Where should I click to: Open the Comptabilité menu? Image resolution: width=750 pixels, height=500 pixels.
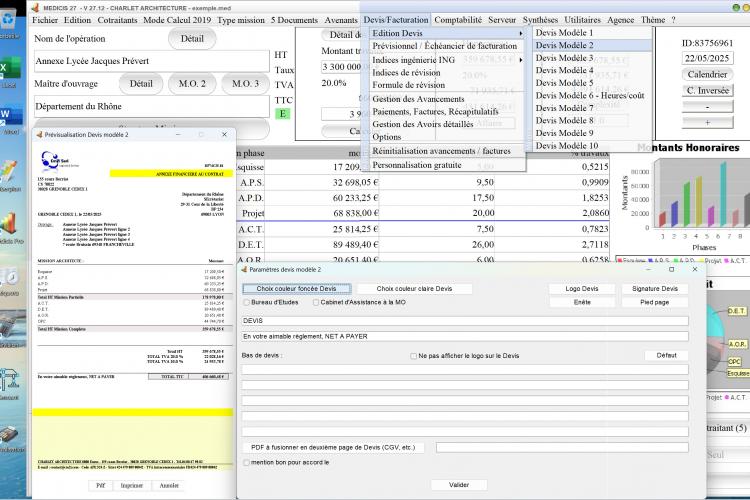pyautogui.click(x=458, y=20)
